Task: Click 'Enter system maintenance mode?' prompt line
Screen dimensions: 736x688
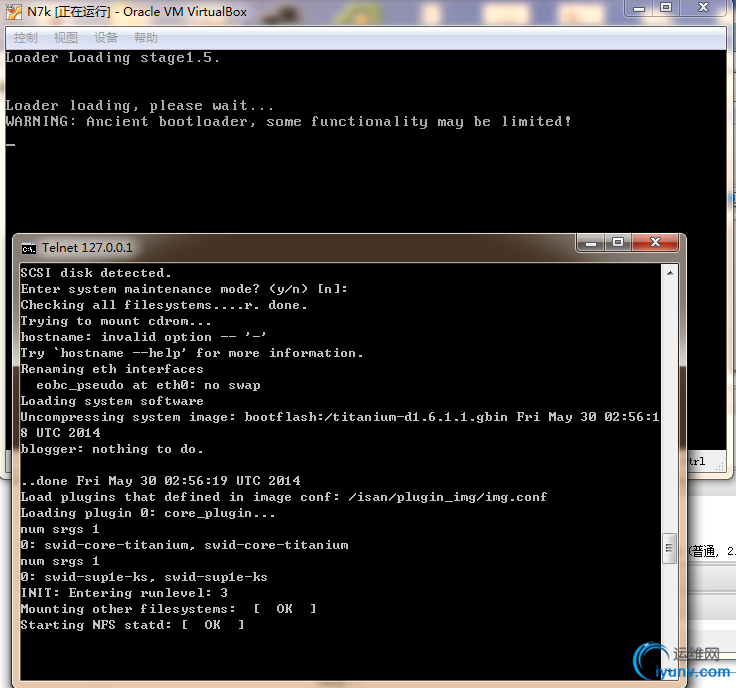Action: point(184,289)
